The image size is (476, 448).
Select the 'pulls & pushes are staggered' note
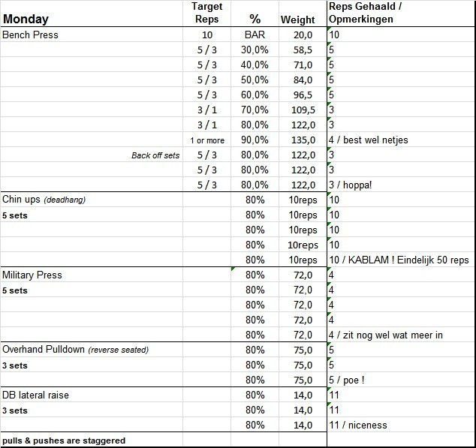point(64,440)
